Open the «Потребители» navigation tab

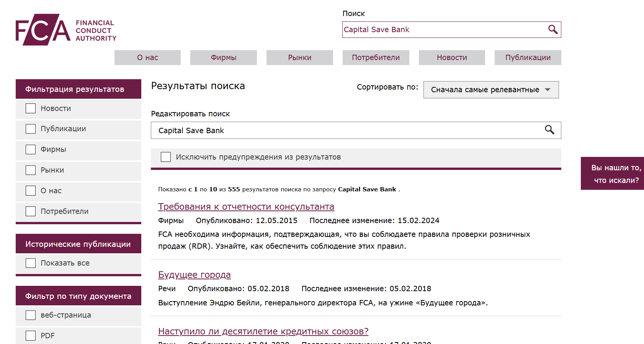click(x=376, y=57)
